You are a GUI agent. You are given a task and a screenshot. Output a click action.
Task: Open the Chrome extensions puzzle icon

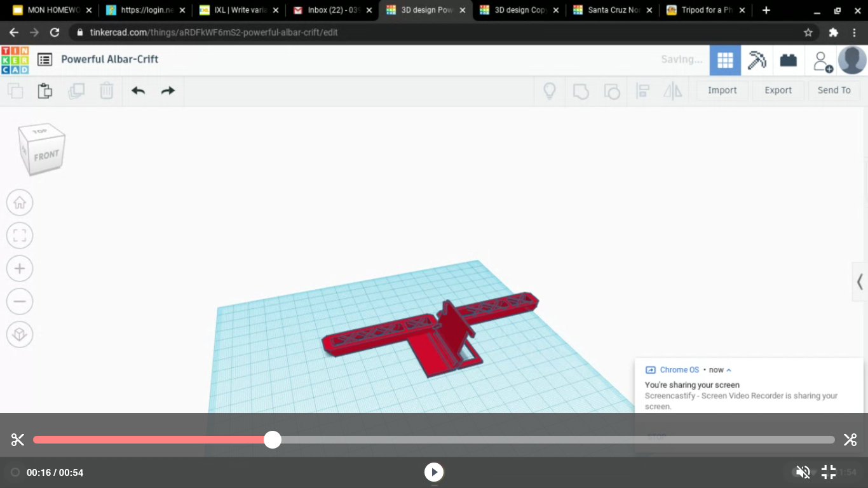[834, 32]
